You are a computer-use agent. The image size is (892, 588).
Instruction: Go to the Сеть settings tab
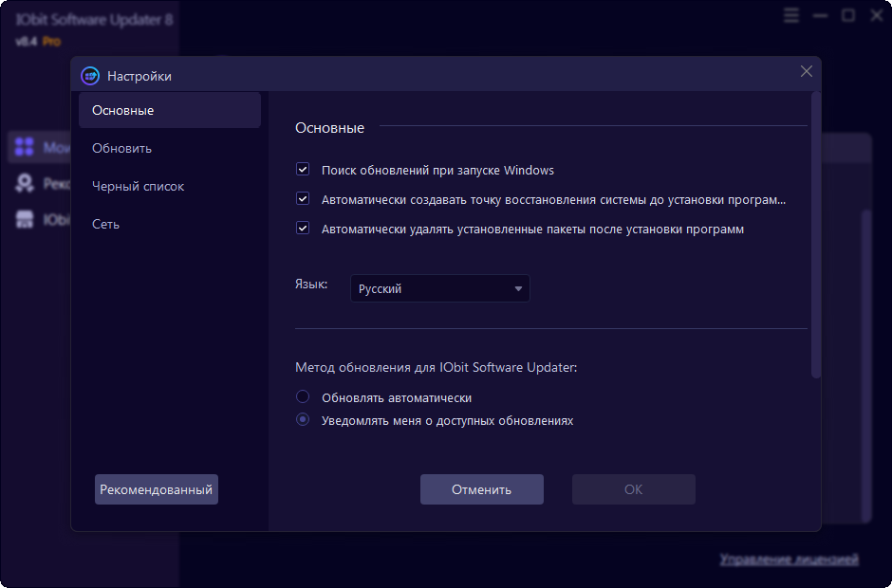106,224
